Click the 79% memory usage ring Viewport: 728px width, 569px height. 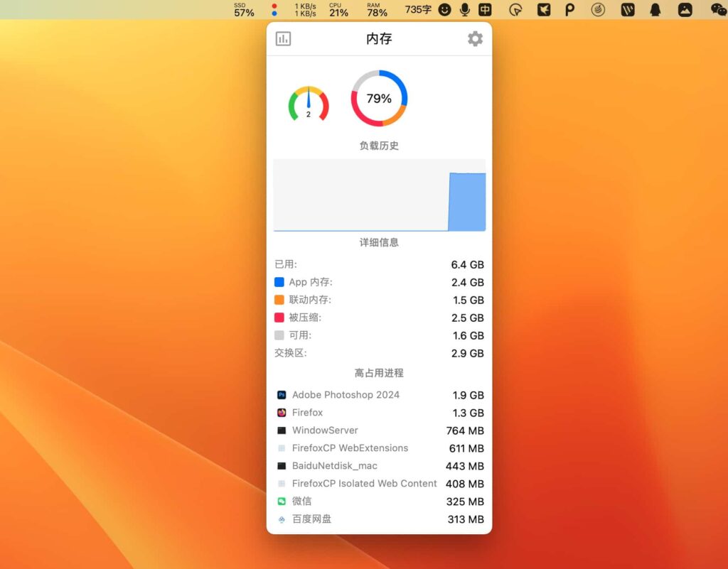point(379,99)
